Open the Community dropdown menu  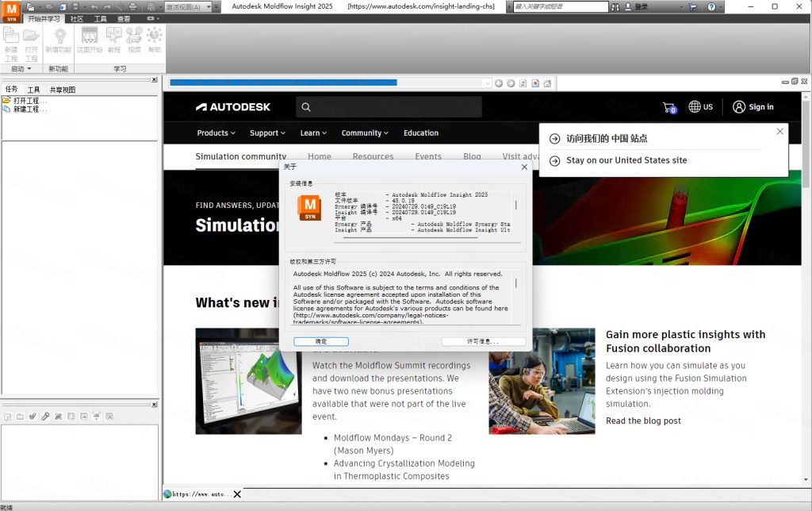pyautogui.click(x=364, y=133)
